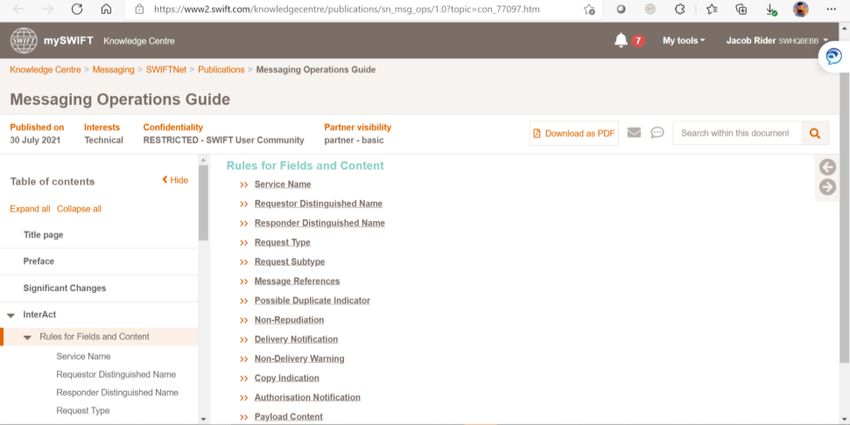Open Payload Content topic link

[x=289, y=417]
